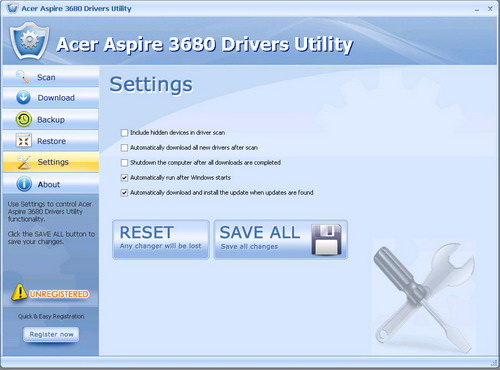Click the Restore arrows icon
The image size is (500, 370).
click(x=24, y=141)
